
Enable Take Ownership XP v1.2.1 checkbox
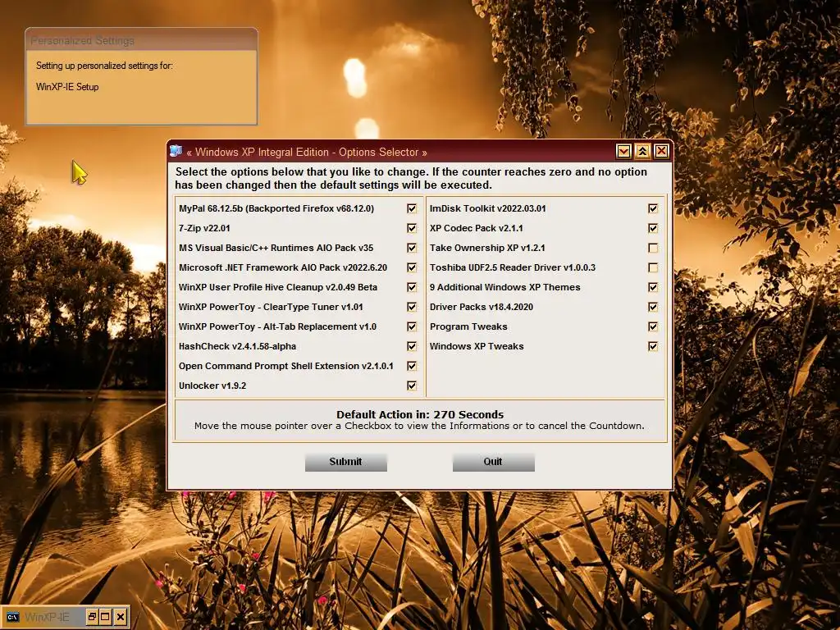(652, 248)
